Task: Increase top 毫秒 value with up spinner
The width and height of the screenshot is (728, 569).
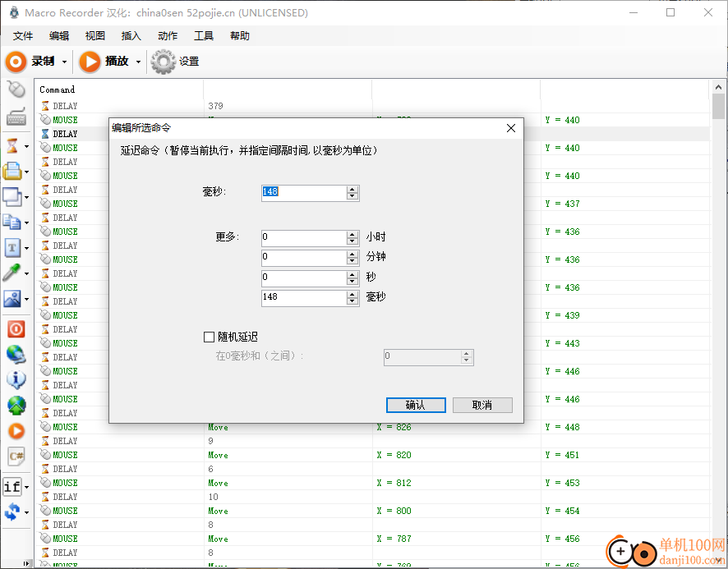Action: coord(352,190)
